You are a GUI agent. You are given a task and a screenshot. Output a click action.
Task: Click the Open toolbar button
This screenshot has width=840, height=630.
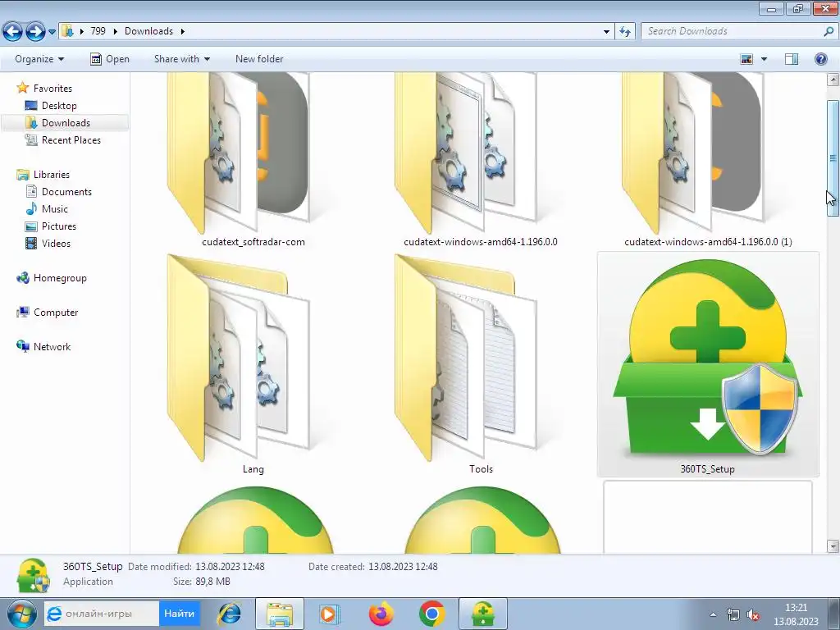tap(110, 59)
